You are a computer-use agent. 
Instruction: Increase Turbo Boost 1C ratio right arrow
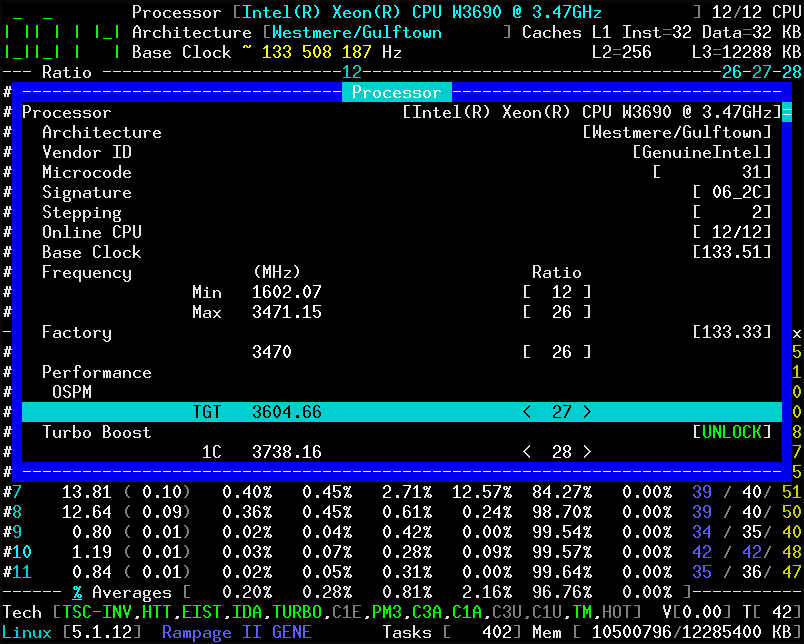pyautogui.click(x=587, y=452)
